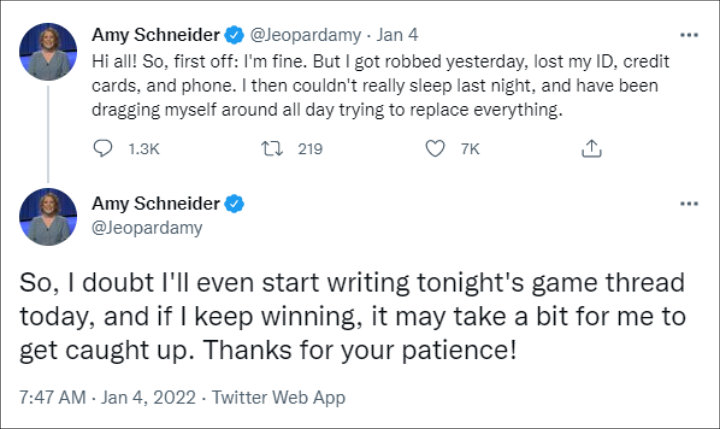The height and width of the screenshot is (429, 720).
Task: Click the 1.3K replies count
Action: pyautogui.click(x=145, y=149)
